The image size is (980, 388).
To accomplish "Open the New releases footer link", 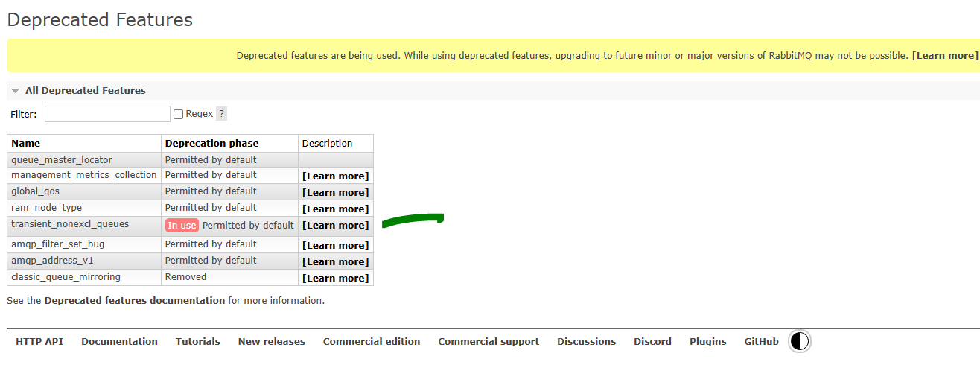I will click(272, 342).
